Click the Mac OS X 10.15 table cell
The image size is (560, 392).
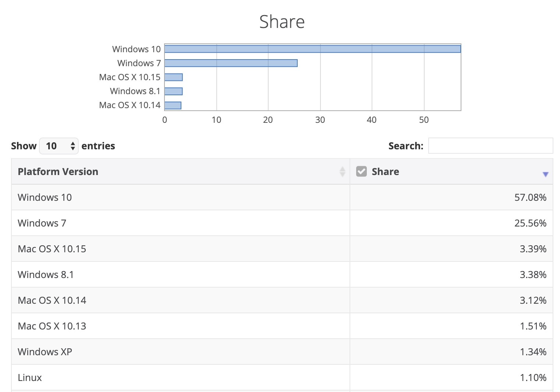tap(52, 249)
